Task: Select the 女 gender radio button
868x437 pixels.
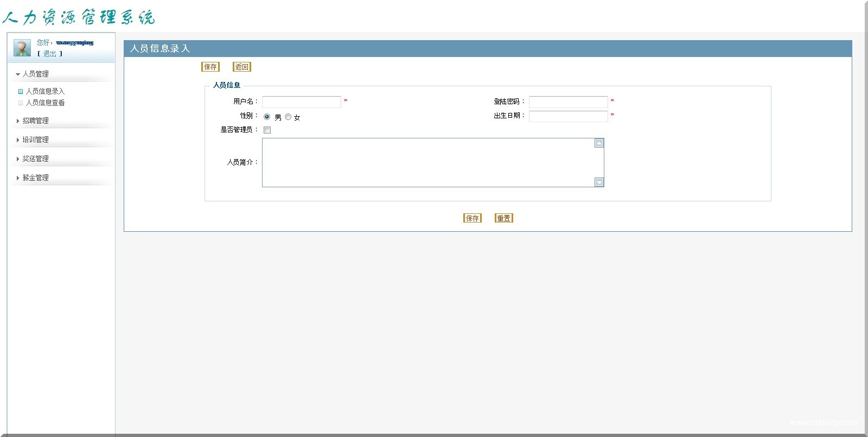Action: point(288,117)
